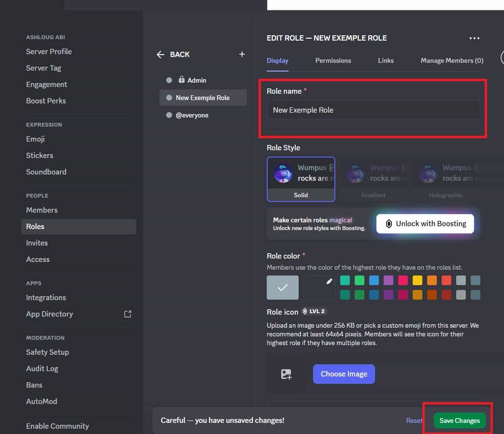Viewport: 504px width, 434px height.
Task: Select the Solid role style
Action: tap(301, 179)
